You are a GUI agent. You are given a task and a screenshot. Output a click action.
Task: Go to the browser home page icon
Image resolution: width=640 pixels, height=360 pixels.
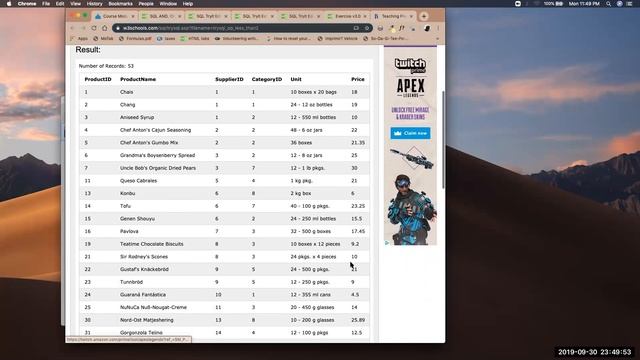pyautogui.click(x=104, y=28)
